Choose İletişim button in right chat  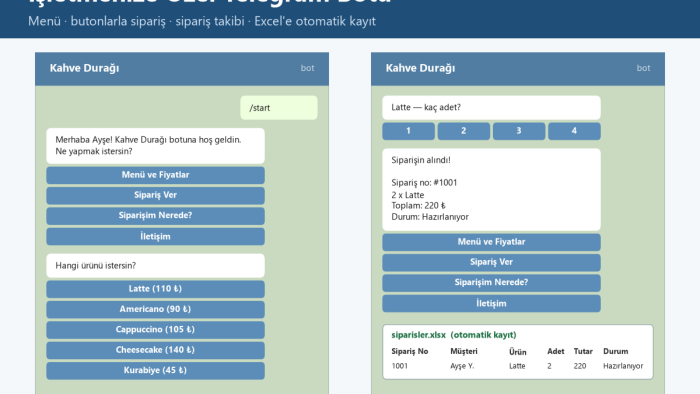[492, 303]
